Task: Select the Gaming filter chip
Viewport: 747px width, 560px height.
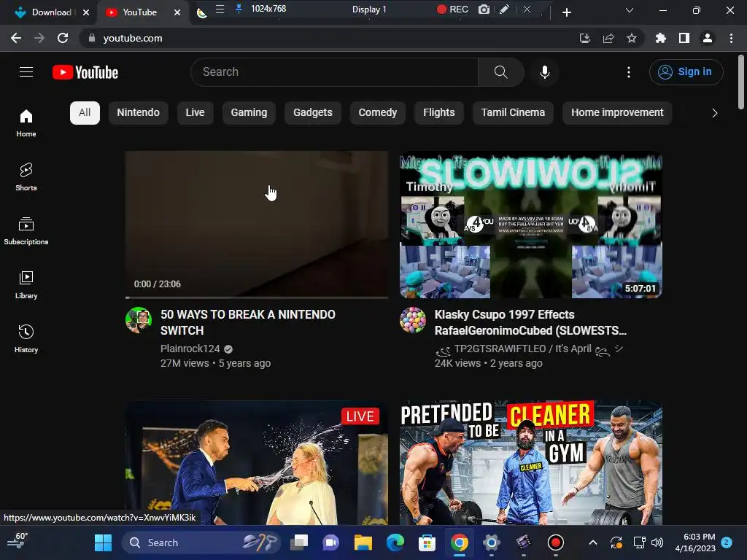Action: (x=249, y=113)
